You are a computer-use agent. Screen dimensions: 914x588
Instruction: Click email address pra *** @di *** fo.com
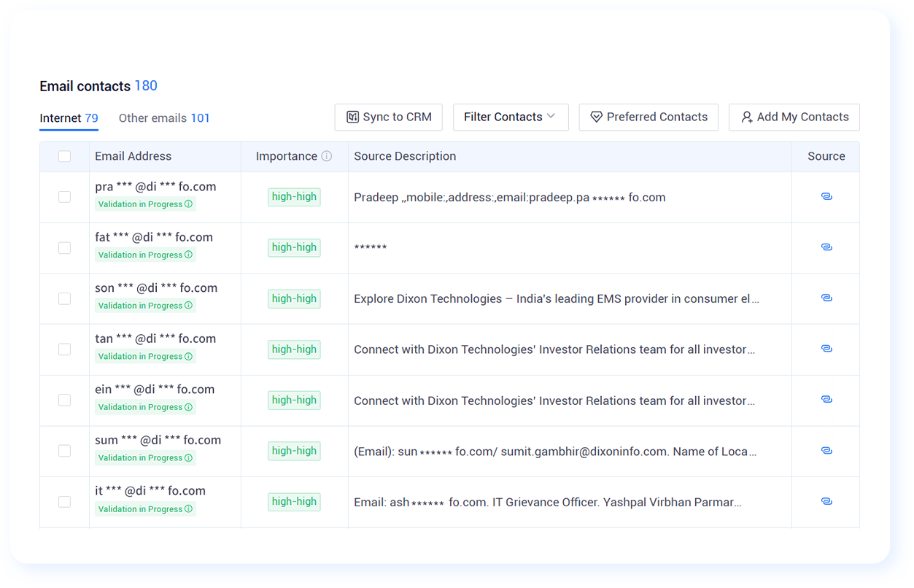(x=155, y=187)
